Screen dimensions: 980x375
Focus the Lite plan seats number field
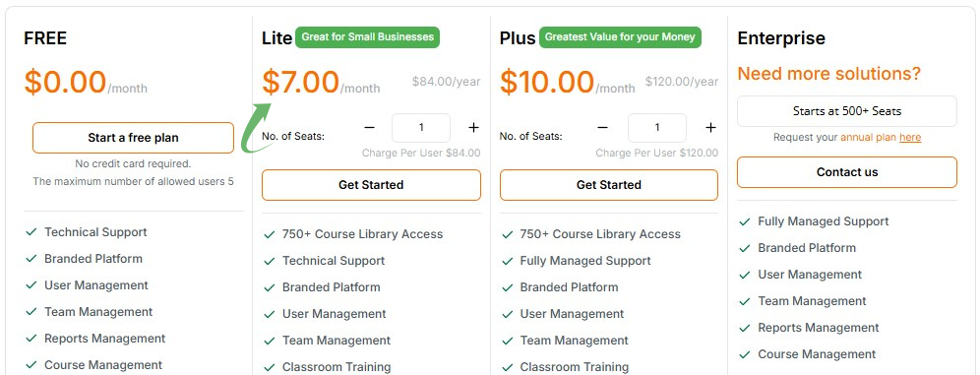(421, 128)
